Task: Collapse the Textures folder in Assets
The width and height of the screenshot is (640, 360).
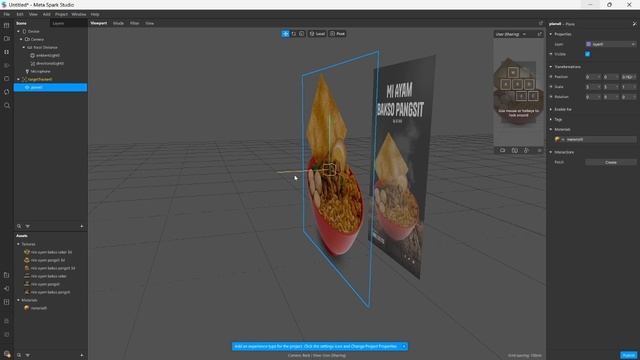Action: (x=18, y=244)
